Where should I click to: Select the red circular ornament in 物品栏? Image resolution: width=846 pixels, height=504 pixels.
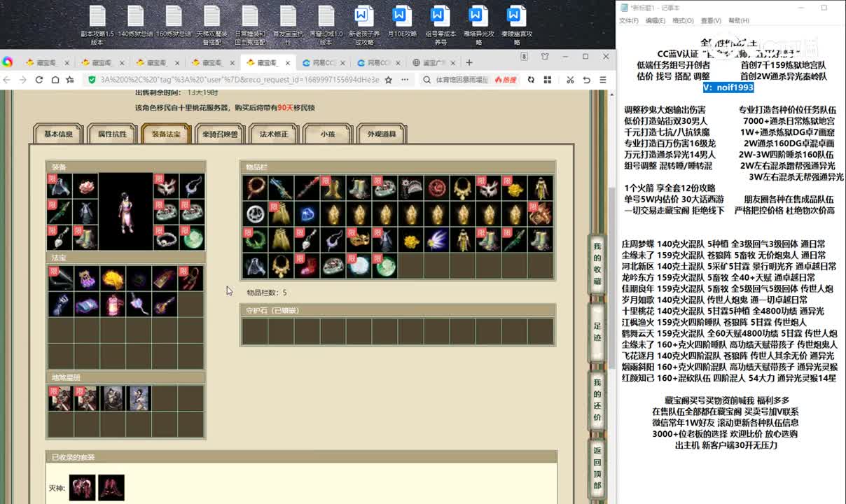tap(436, 188)
